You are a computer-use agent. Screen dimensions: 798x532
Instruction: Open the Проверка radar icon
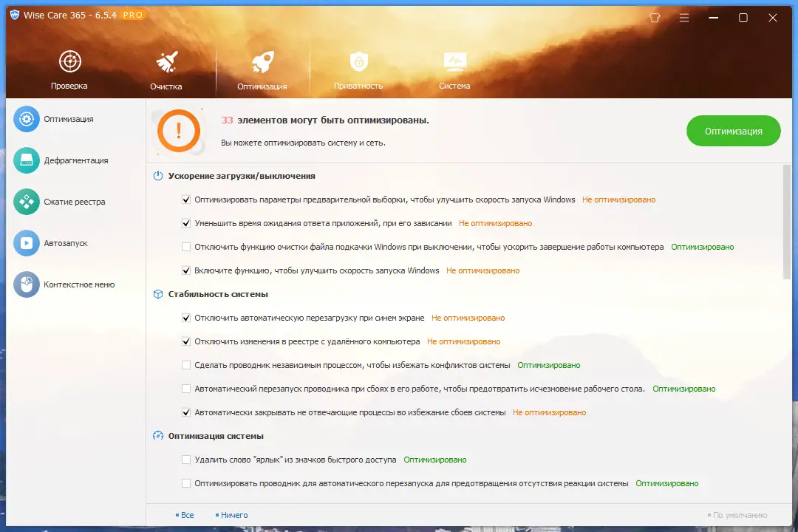(69, 61)
